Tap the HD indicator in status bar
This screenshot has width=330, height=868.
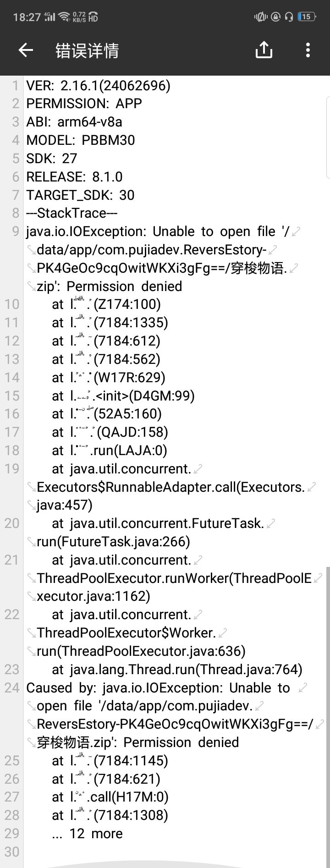(93, 17)
